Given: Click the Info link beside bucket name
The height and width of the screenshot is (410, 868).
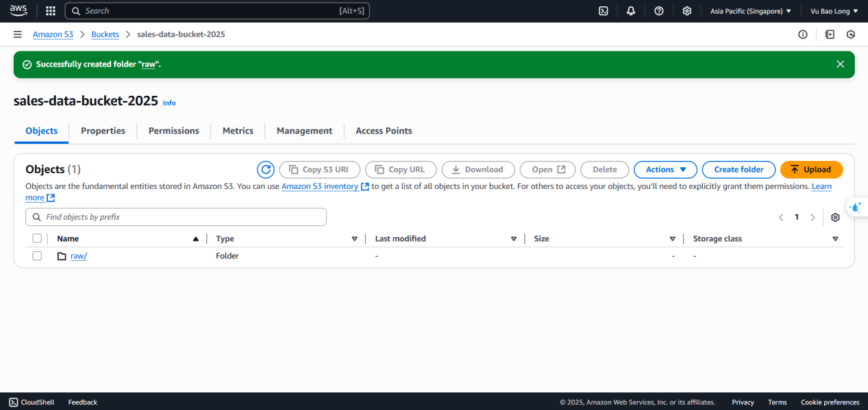Looking at the screenshot, I should [169, 103].
